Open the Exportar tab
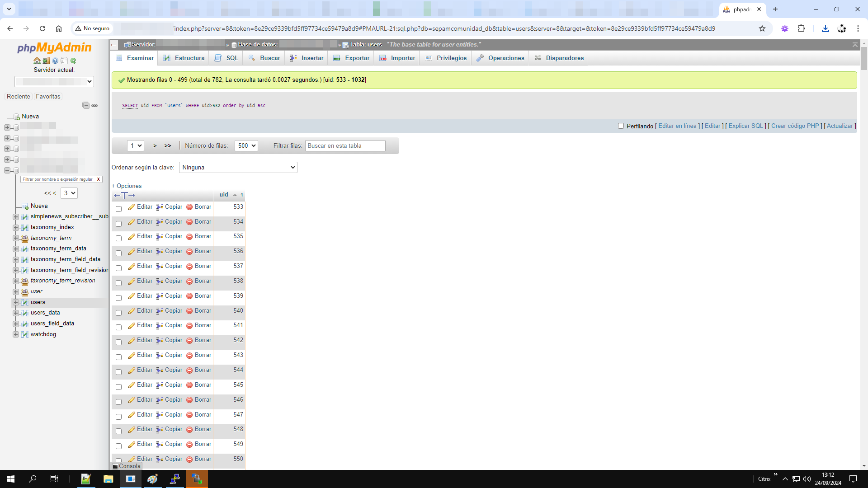868x488 pixels. [351, 58]
